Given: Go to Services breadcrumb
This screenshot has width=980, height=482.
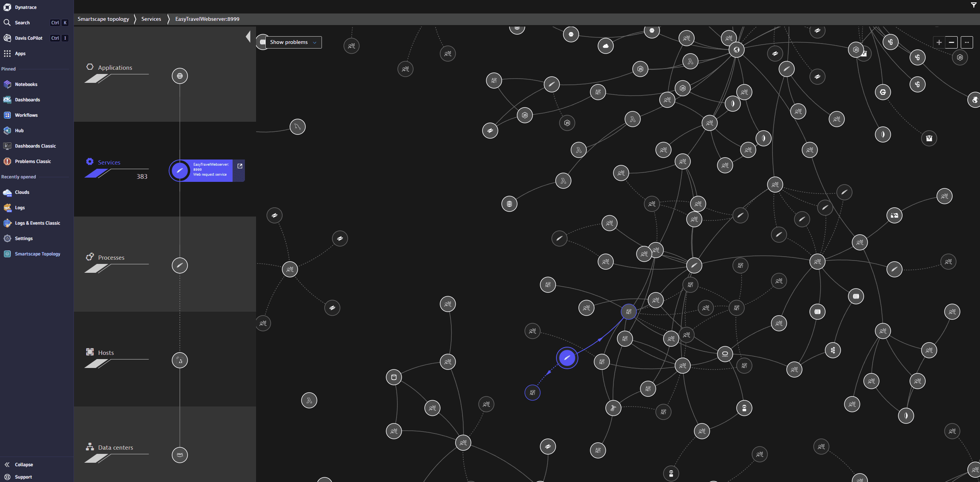Looking at the screenshot, I should (x=151, y=19).
